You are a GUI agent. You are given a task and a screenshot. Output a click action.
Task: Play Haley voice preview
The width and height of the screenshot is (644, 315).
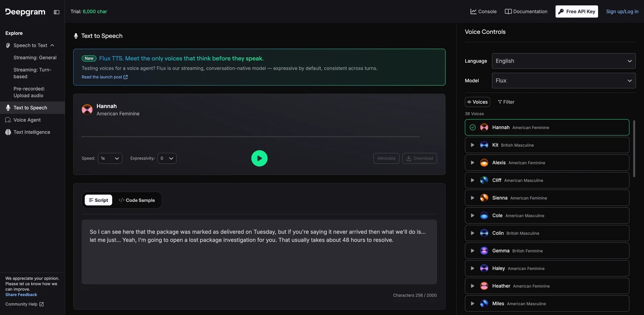[473, 268]
